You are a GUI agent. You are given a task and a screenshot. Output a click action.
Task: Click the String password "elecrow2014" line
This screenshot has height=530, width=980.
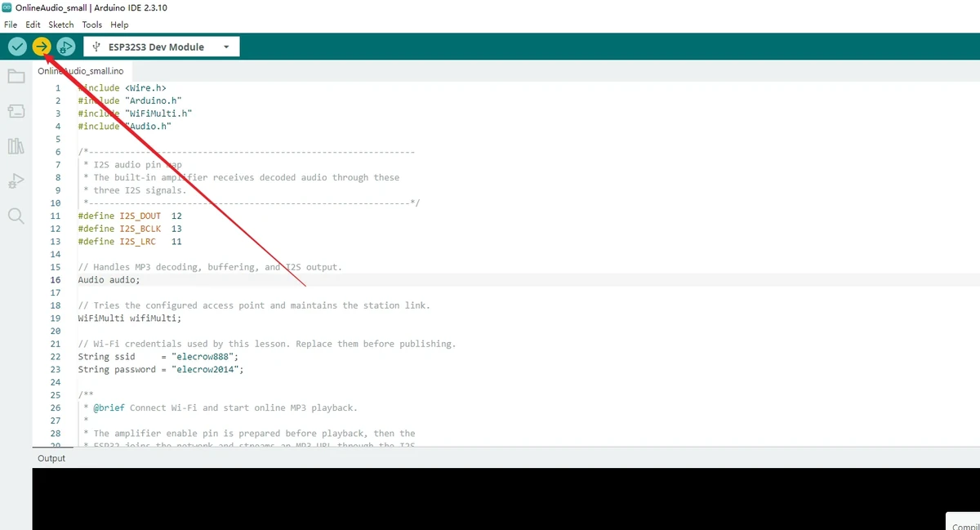161,369
